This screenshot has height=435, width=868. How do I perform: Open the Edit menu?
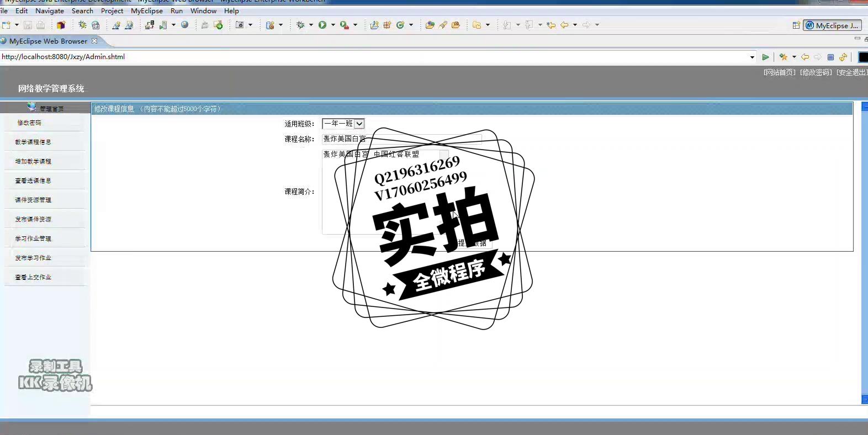pyautogui.click(x=22, y=10)
